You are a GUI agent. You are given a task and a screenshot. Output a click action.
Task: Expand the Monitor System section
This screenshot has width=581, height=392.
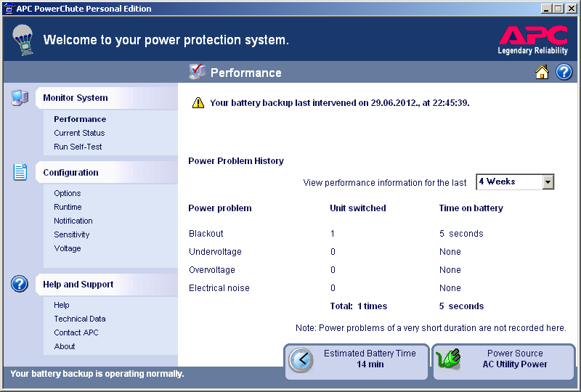pos(76,98)
